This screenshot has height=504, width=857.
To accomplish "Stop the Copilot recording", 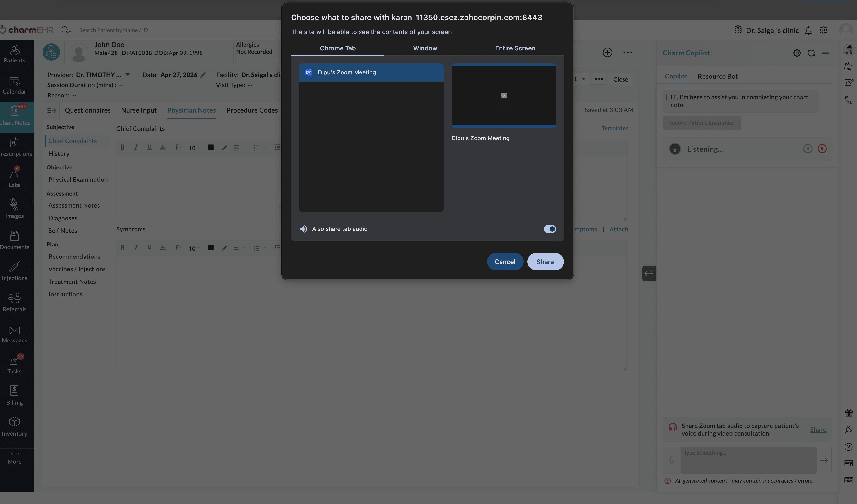I will coord(822,149).
